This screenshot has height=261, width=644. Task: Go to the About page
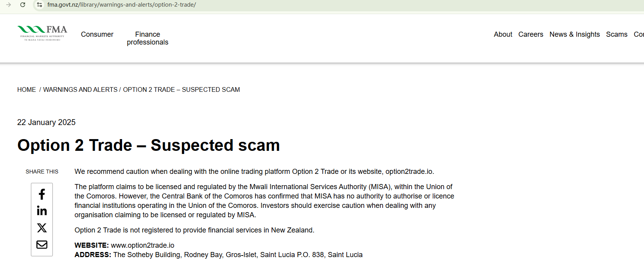tap(503, 34)
